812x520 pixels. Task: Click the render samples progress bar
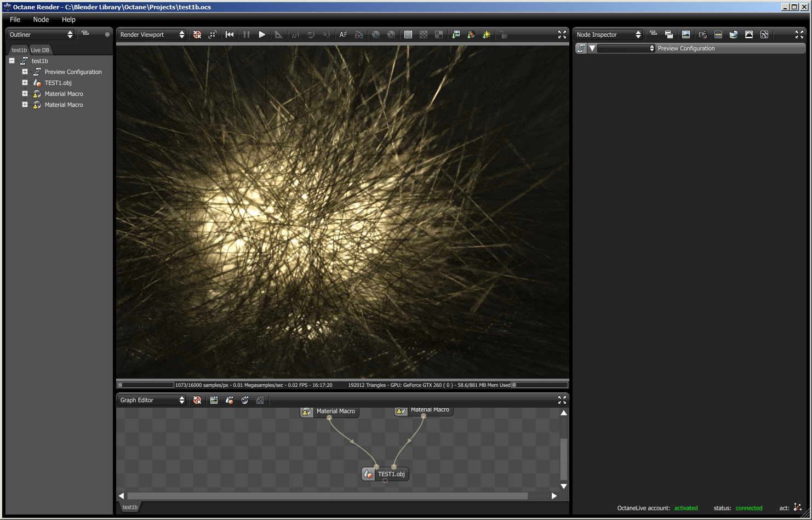click(146, 385)
